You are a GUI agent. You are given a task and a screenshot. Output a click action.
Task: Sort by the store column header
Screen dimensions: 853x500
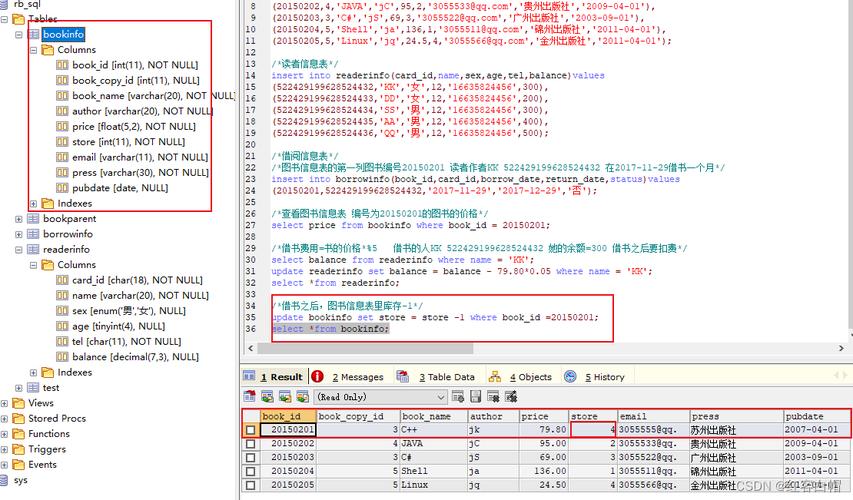(593, 416)
